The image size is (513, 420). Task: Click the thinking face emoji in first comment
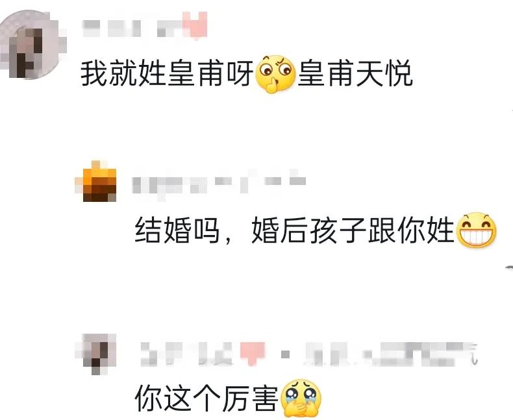pos(276,74)
